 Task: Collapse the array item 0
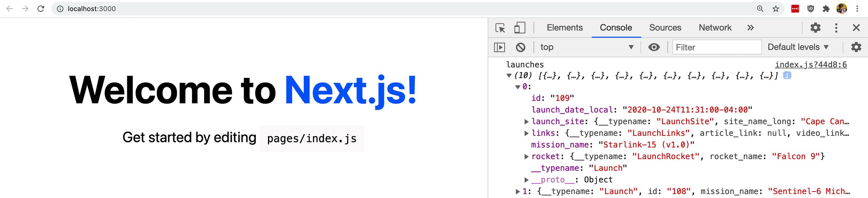[518, 87]
